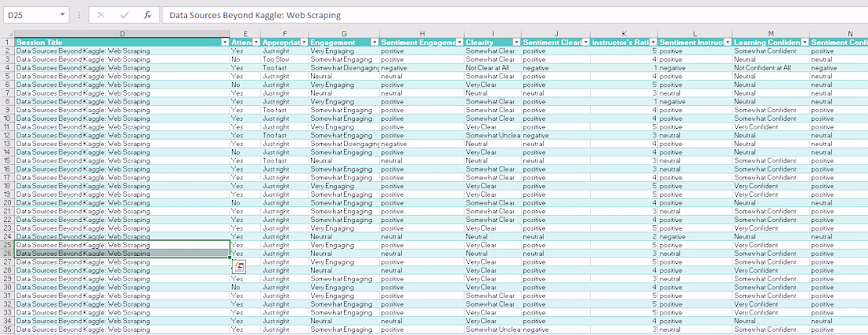This screenshot has width=868, height=335.
Task: Click the 'Somewhat Unclear' cell in row 12
Action: pyautogui.click(x=492, y=135)
